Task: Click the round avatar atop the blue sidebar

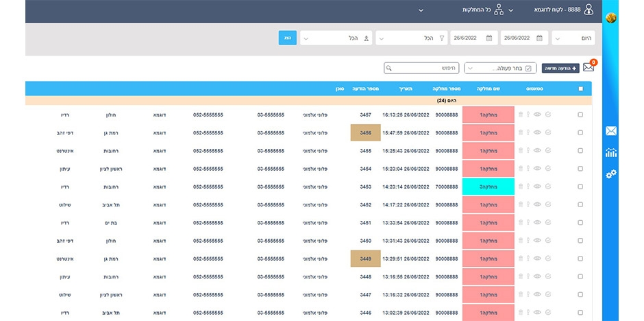Action: click(x=610, y=18)
